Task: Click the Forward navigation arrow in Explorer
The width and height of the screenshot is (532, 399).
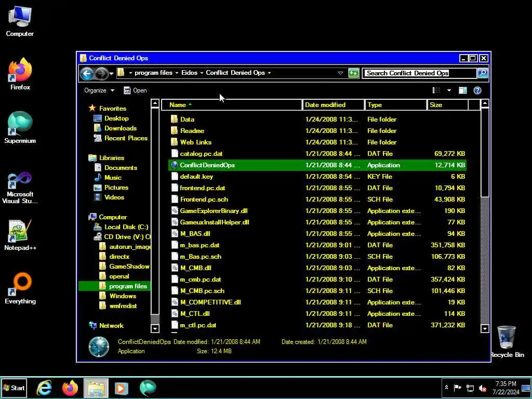Action: pos(101,73)
